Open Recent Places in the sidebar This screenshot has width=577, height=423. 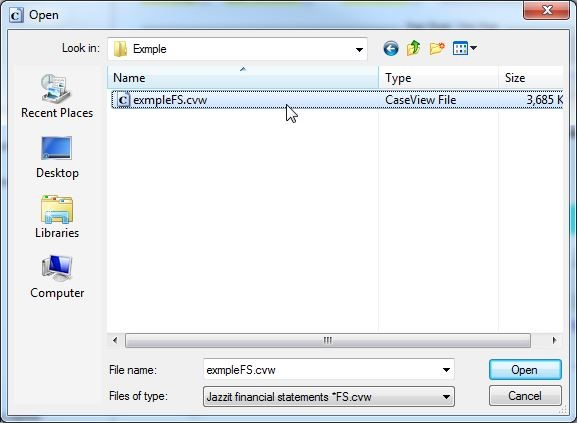click(x=57, y=96)
